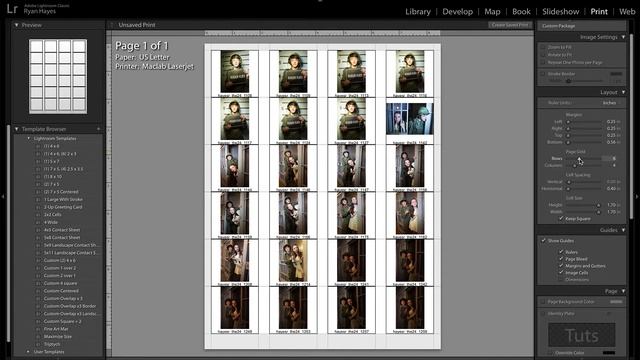This screenshot has height=360, width=640.
Task: Click the cell Height slider handle
Action: coord(598,205)
